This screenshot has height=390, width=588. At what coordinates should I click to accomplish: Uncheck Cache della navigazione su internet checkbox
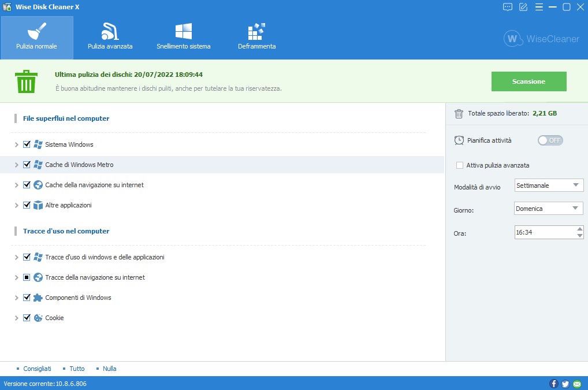pyautogui.click(x=27, y=185)
